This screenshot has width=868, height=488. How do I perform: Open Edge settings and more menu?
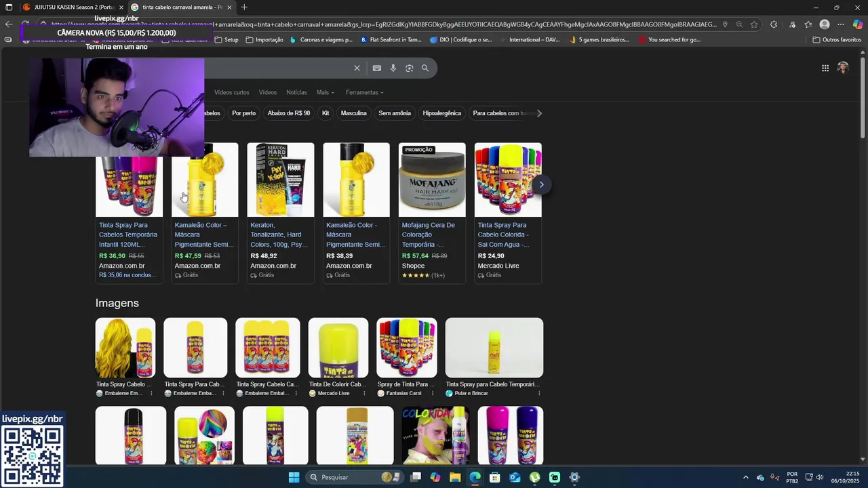841,24
